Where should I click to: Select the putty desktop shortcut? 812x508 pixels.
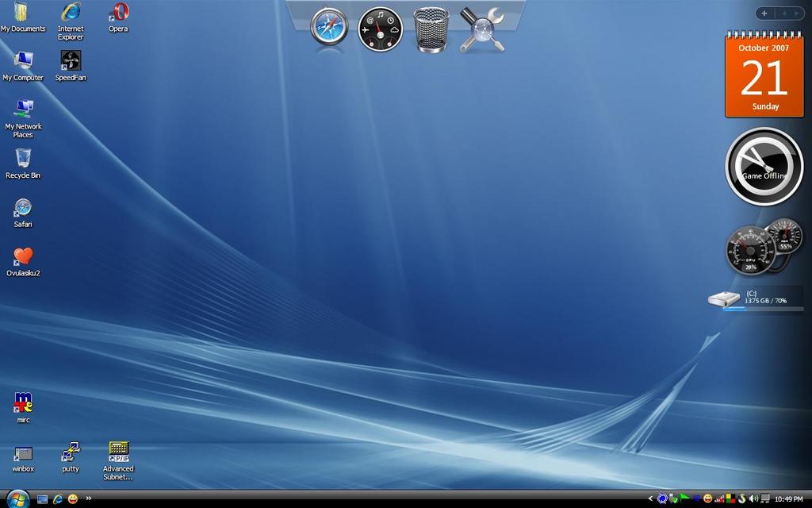71,452
